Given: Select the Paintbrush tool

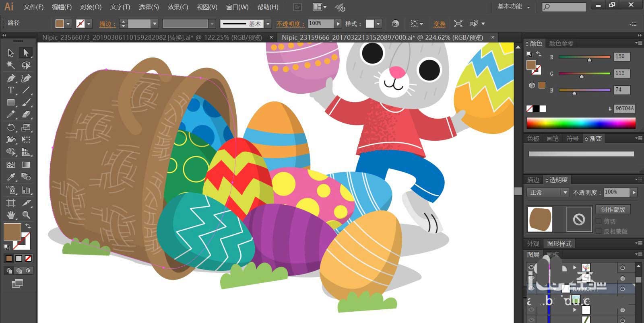Looking at the screenshot, I should pyautogui.click(x=26, y=103).
